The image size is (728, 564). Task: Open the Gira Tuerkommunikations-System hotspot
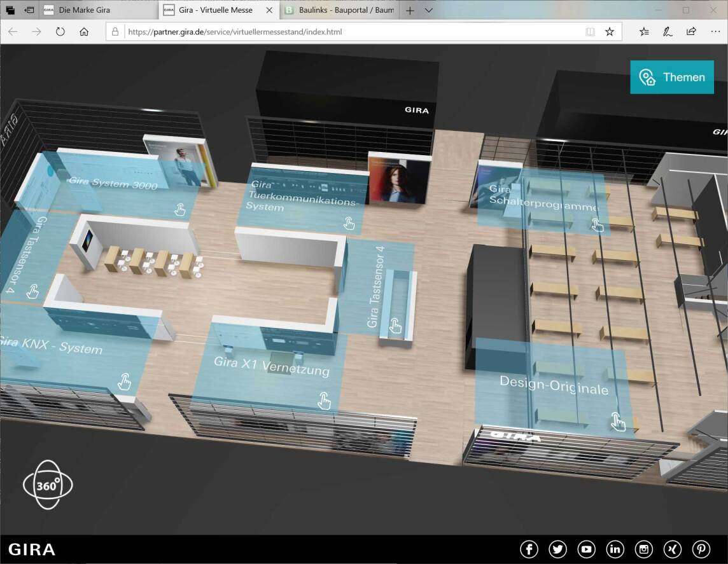tap(302, 200)
